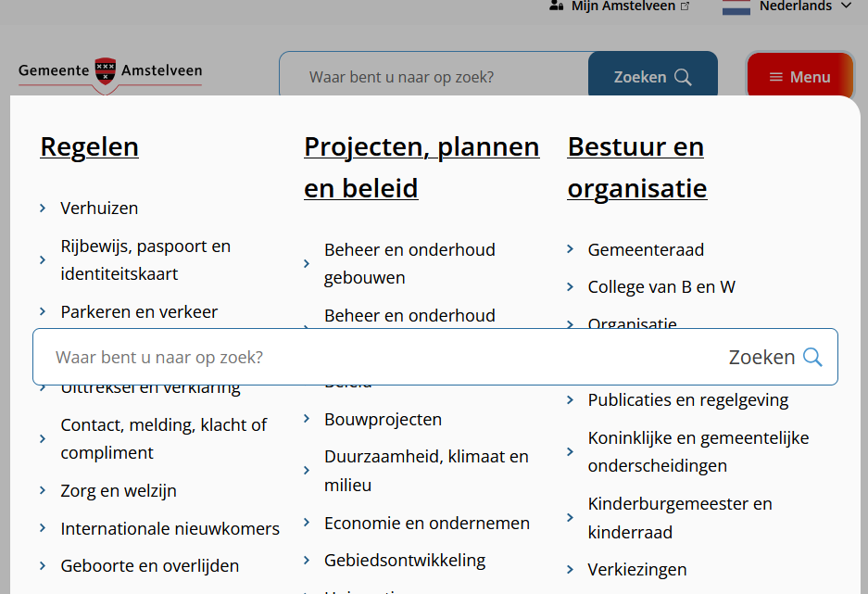Open Duurzaamheid, klimaat en milieu
Viewport: 868px width, 594px height.
pyautogui.click(x=426, y=471)
